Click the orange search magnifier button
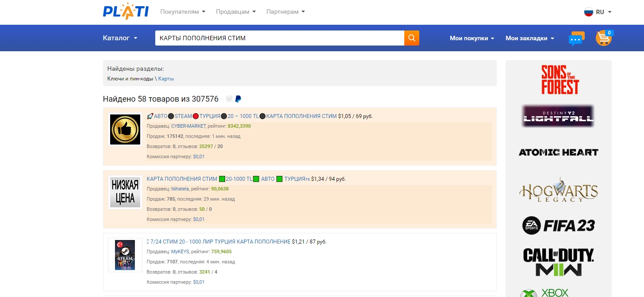644x297 pixels. [x=412, y=38]
